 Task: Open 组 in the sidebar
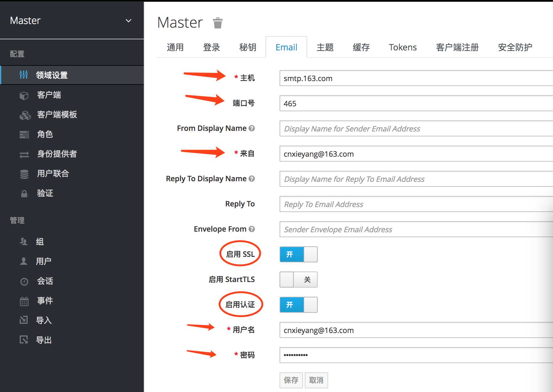pos(72,242)
